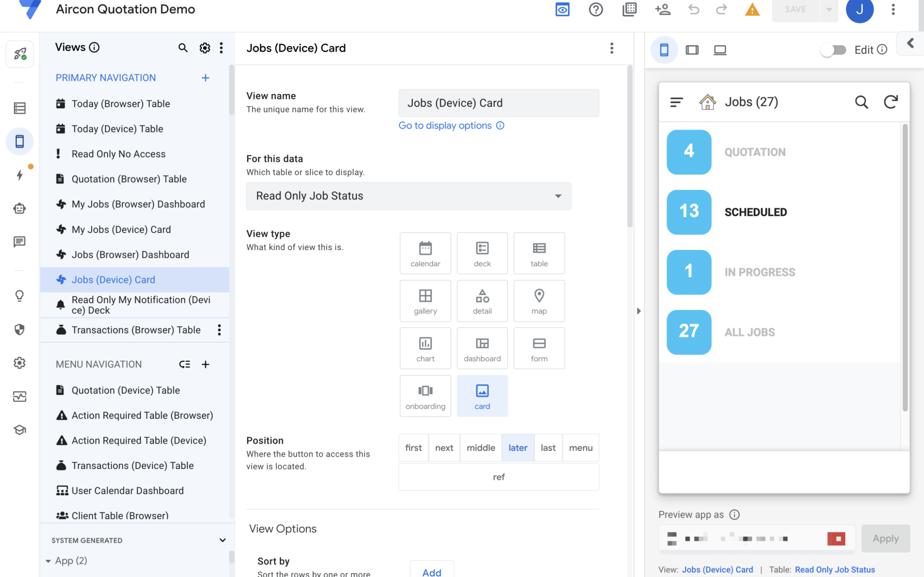This screenshot has height=577, width=924.
Task: Open the Chat apps sidebar icon
Action: pos(20,242)
